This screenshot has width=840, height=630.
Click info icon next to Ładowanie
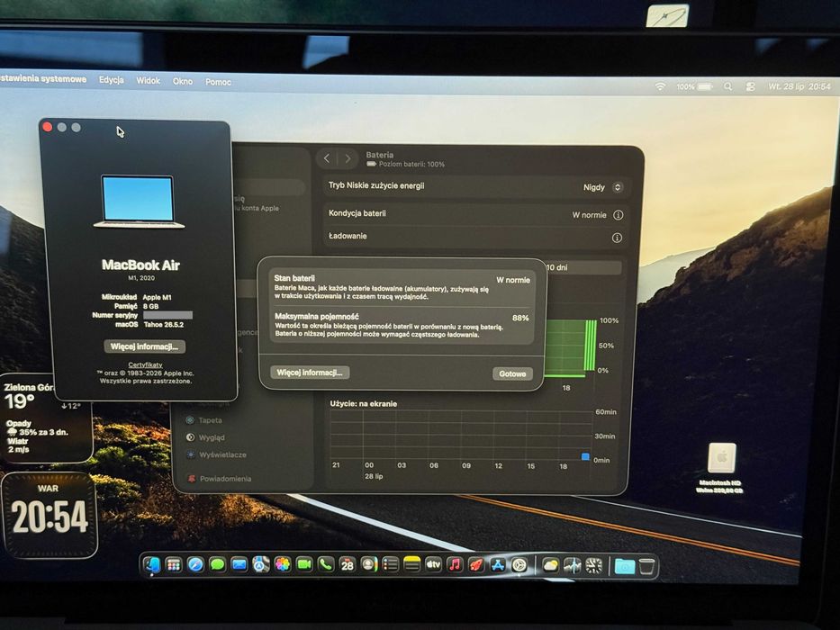pos(617,238)
